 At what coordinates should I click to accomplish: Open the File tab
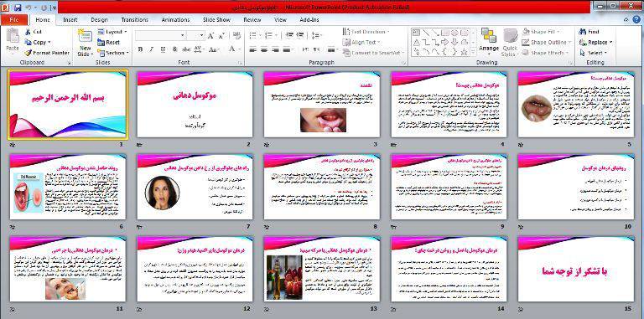click(x=14, y=20)
